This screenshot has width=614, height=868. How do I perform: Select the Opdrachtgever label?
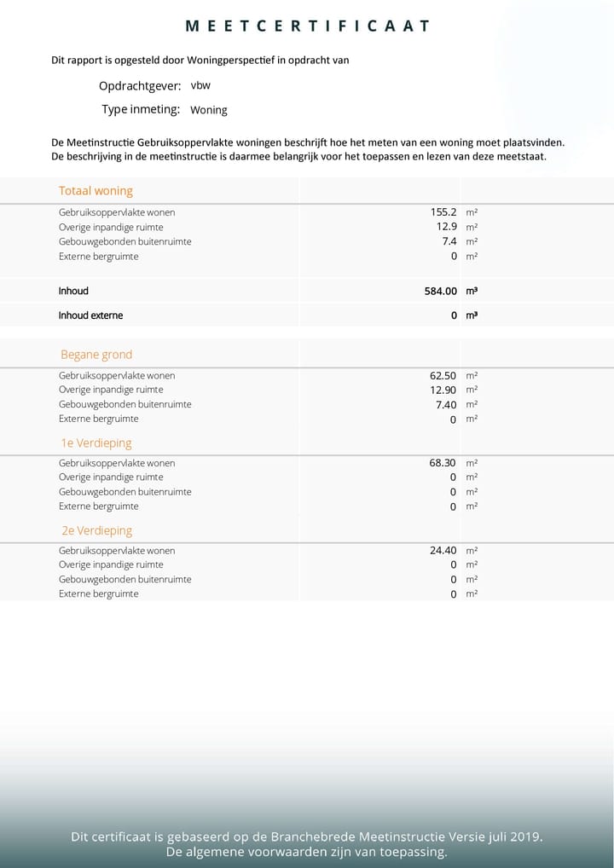(x=140, y=86)
